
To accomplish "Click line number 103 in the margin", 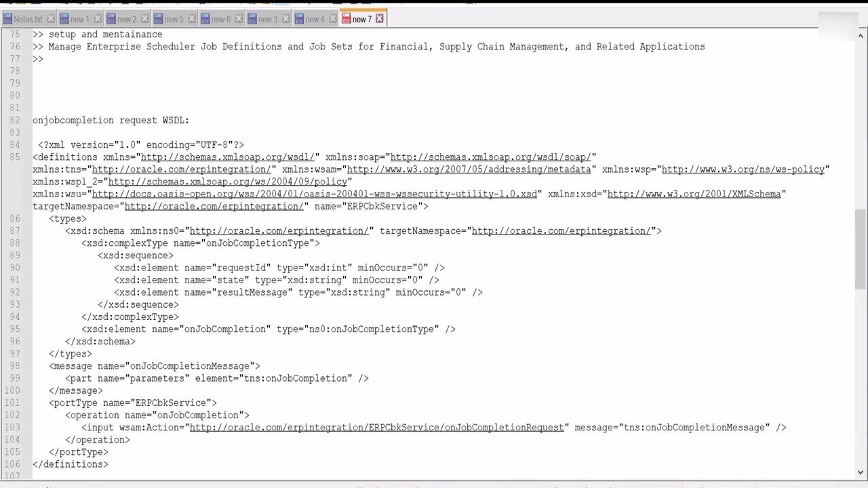I will coord(12,428).
